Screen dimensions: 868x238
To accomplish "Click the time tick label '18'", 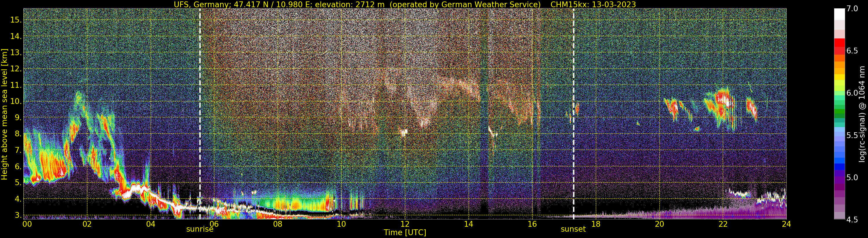I will (596, 224).
